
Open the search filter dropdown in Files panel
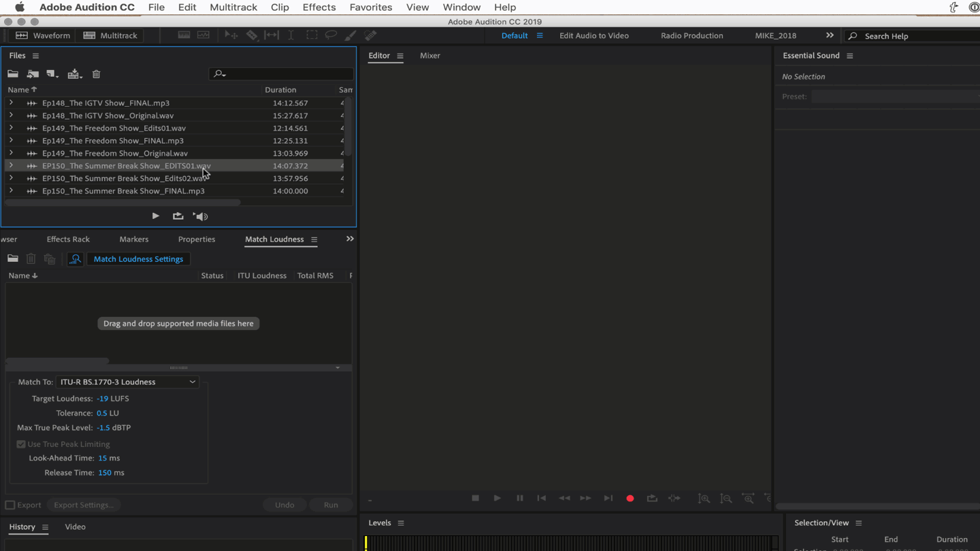[x=219, y=73]
